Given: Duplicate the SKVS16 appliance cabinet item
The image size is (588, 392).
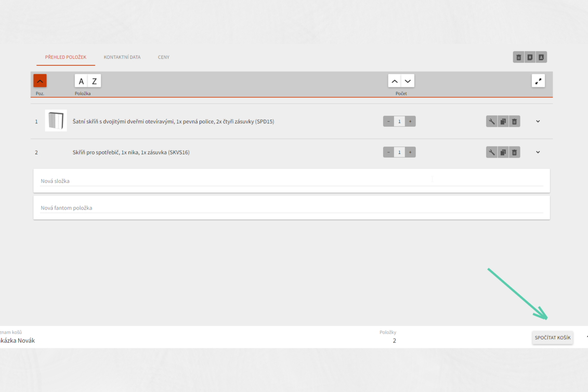Looking at the screenshot, I should point(503,152).
